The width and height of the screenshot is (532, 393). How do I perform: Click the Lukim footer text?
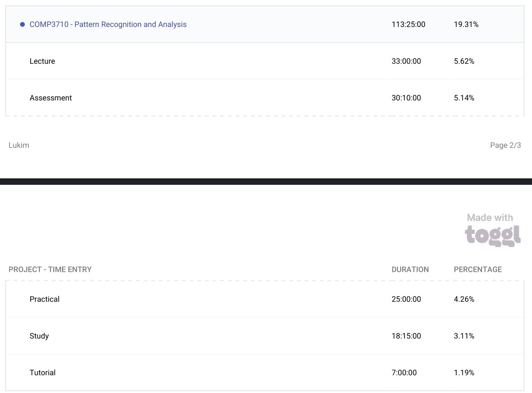[19, 145]
